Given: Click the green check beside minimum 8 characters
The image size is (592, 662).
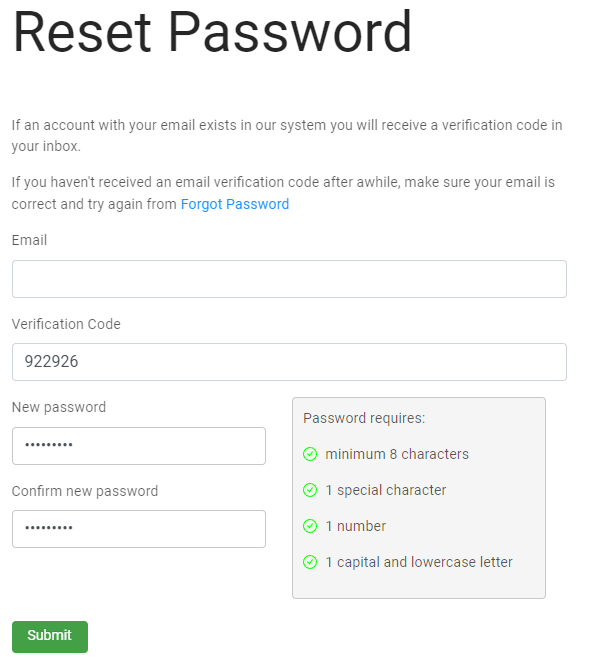Looking at the screenshot, I should coord(310,454).
